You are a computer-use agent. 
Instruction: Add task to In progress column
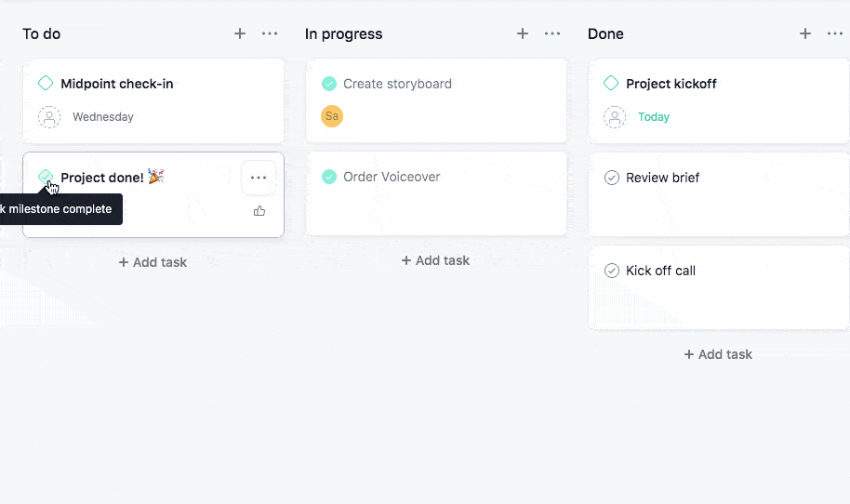point(436,260)
